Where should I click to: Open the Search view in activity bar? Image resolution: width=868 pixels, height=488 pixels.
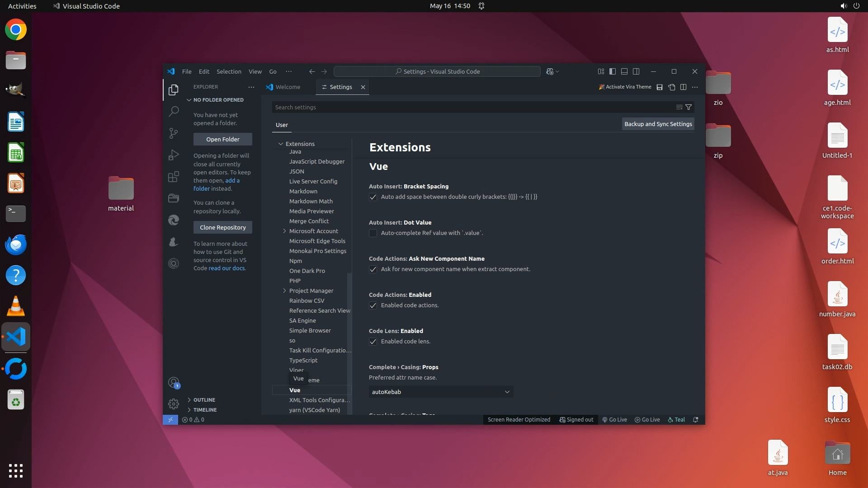pyautogui.click(x=174, y=111)
